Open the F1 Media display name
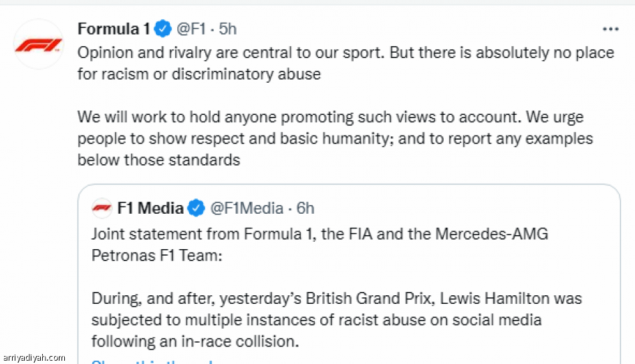Viewport: 635px width, 364px height. point(150,208)
